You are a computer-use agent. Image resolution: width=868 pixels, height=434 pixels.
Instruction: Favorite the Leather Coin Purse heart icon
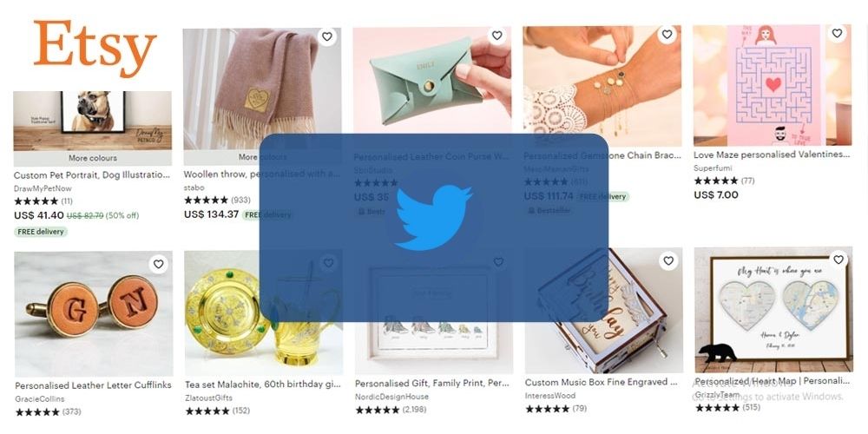coord(497,36)
